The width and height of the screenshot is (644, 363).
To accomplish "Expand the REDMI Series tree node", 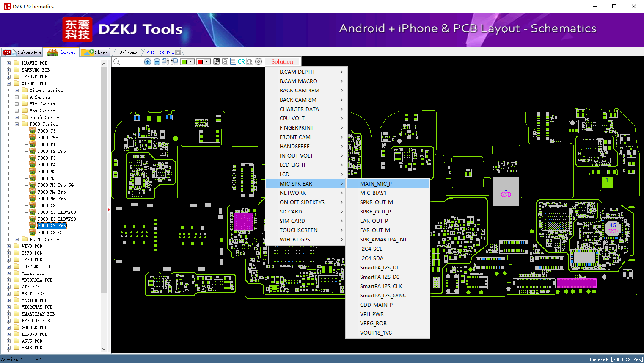I will click(17, 239).
